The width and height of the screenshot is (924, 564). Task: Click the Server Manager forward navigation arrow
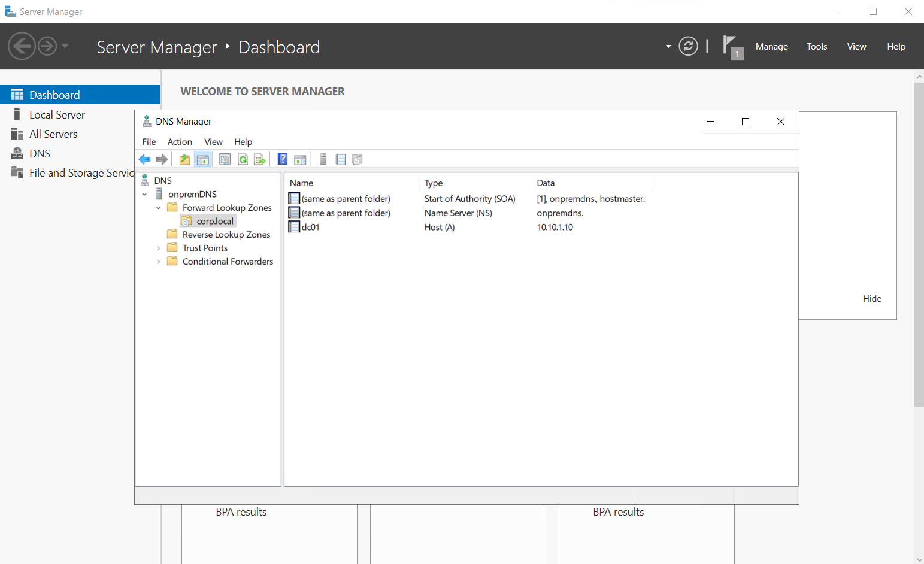point(47,46)
